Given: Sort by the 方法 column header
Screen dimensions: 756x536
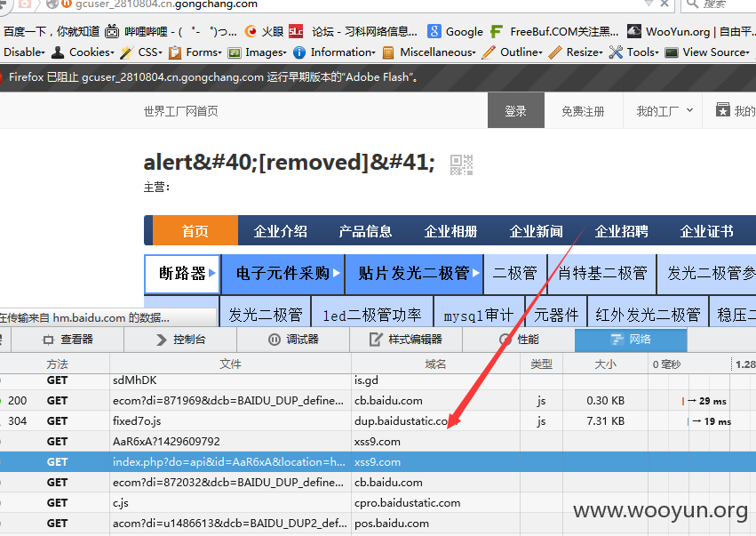Looking at the screenshot, I should pyautogui.click(x=57, y=364).
